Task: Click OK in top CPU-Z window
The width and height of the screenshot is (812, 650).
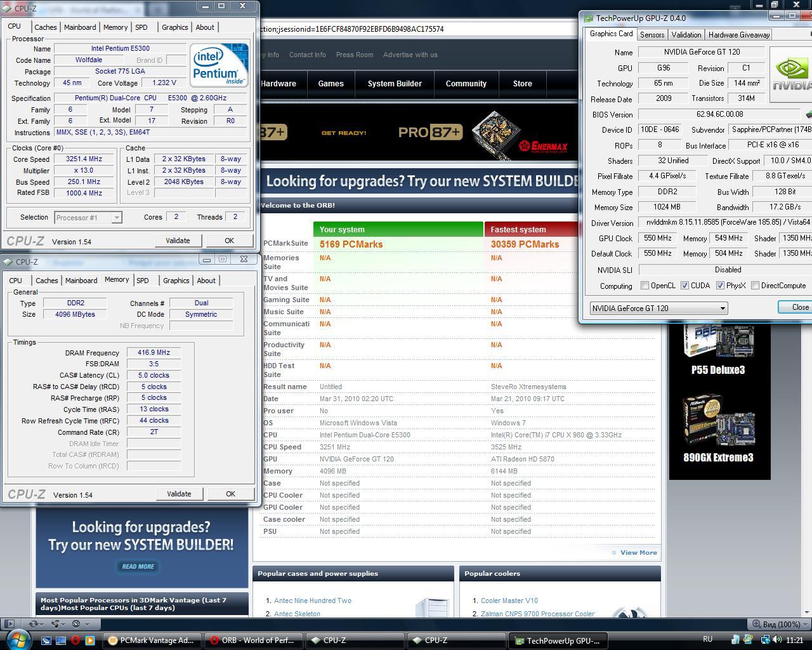Action: coord(229,241)
